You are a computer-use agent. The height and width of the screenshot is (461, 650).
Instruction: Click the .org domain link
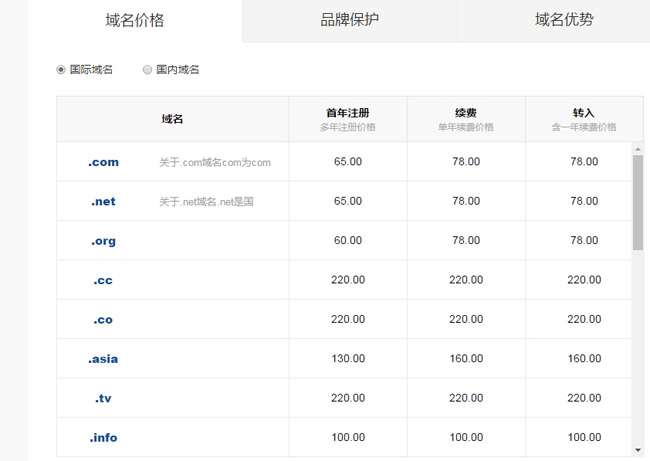click(x=103, y=241)
